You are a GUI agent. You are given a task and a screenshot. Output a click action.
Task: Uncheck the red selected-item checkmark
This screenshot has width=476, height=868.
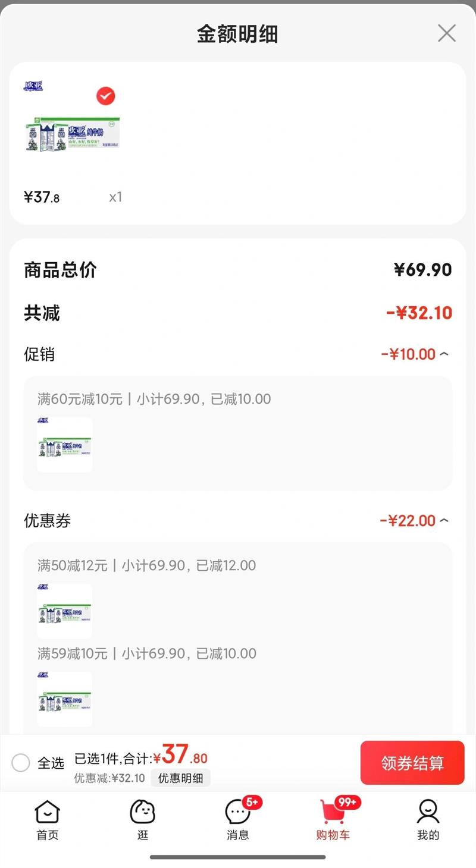[106, 96]
